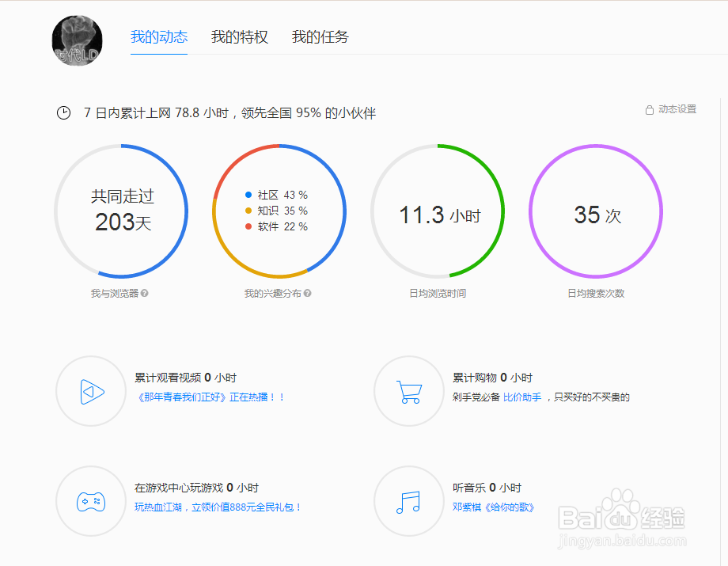Open help tip beside 我与浏览器

click(x=146, y=293)
